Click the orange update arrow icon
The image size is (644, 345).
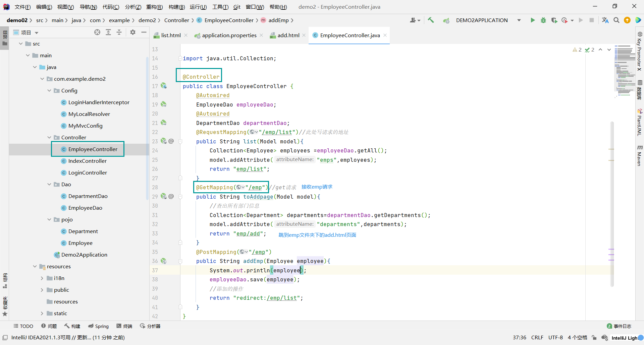coord(627,20)
